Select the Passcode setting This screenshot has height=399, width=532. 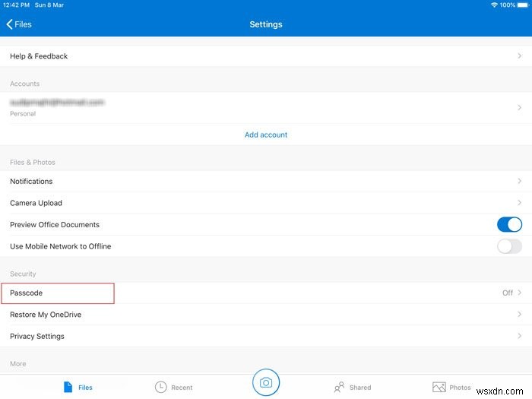pos(266,293)
